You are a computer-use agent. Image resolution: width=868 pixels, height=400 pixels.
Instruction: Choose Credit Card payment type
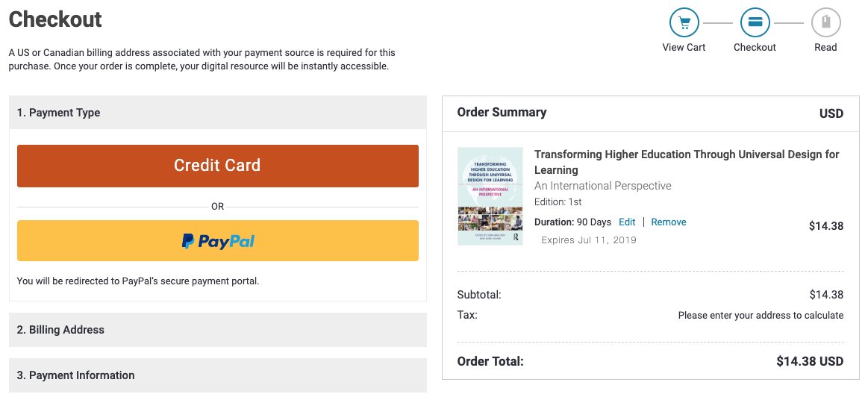tap(217, 166)
